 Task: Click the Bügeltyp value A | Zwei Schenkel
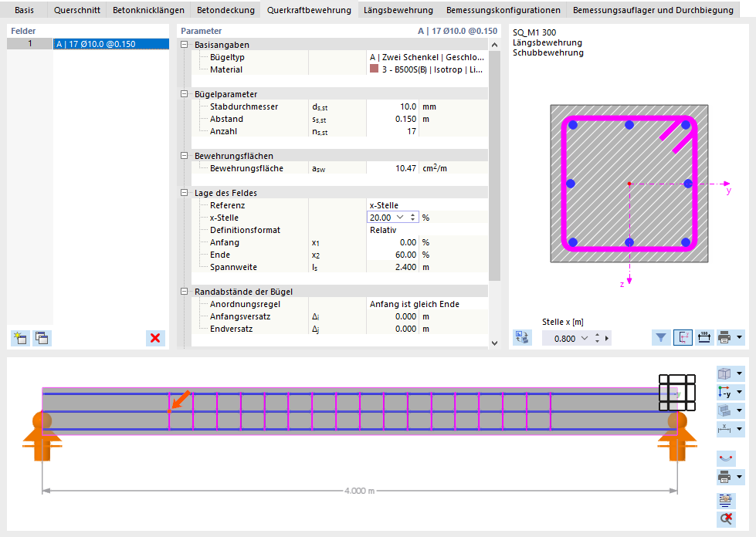coord(427,57)
